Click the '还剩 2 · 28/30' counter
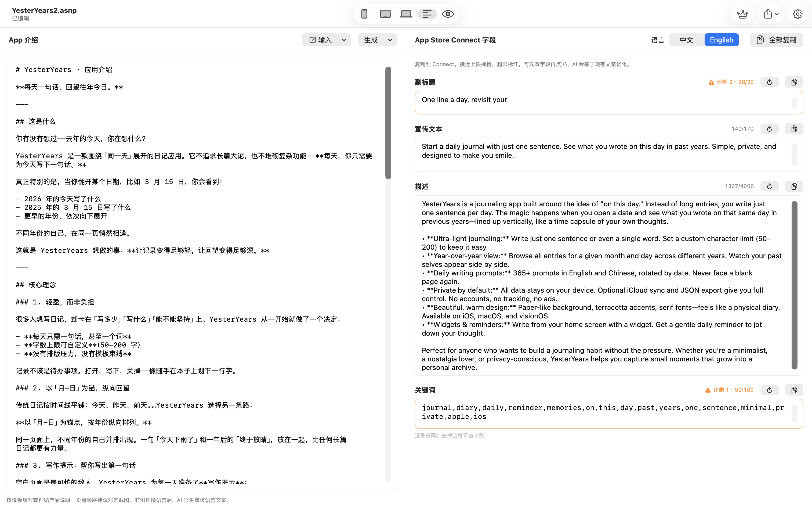The height and width of the screenshot is (510, 812). pos(735,82)
